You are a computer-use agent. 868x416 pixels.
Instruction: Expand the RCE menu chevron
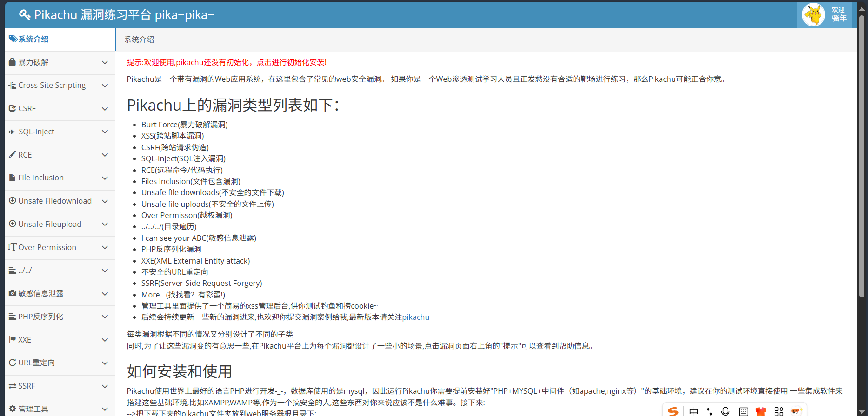pos(105,155)
